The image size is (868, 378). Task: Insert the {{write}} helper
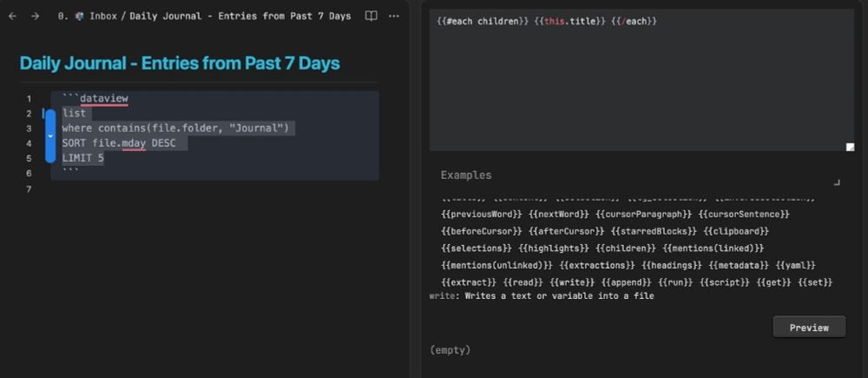572,282
